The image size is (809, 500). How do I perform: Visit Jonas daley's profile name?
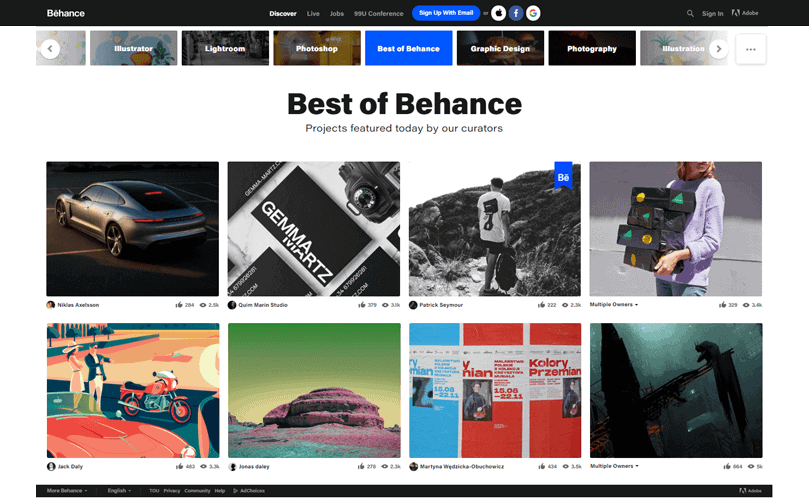tap(254, 466)
